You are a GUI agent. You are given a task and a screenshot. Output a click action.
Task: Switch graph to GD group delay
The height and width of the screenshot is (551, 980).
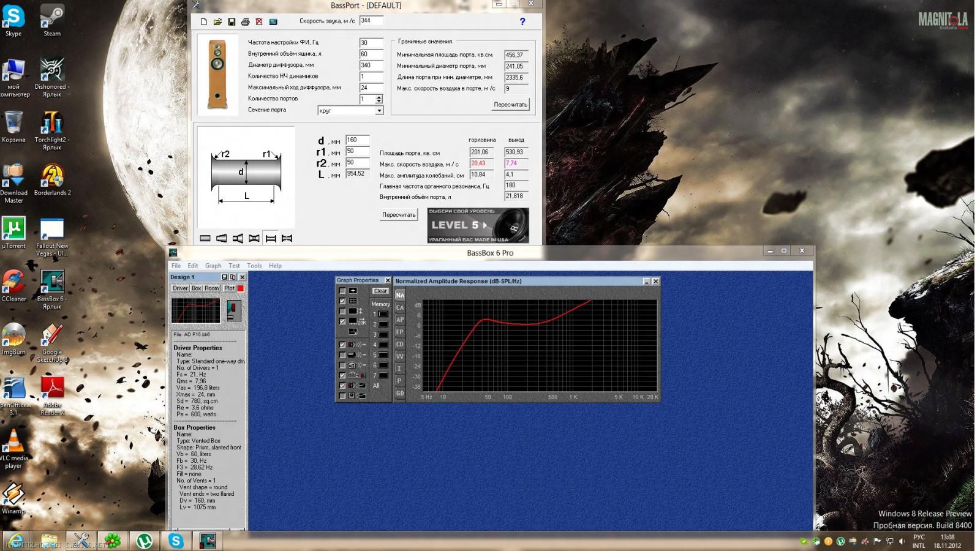[400, 393]
